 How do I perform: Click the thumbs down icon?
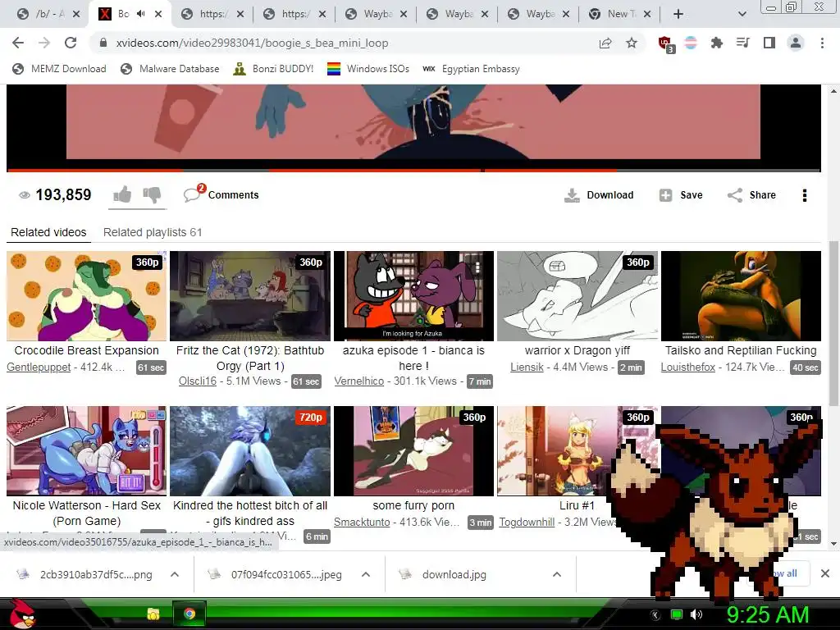[152, 194]
